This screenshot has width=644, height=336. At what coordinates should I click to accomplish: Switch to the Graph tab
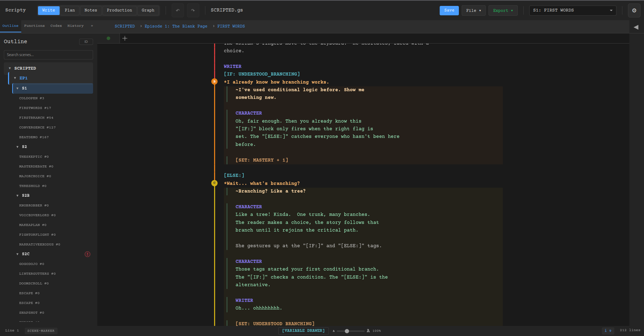(148, 10)
